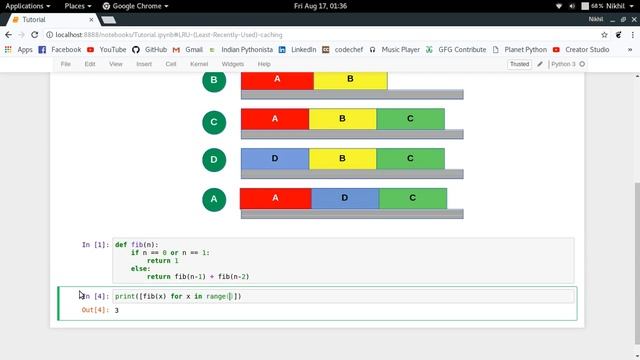The width and height of the screenshot is (640, 360).
Task: Open the Indian Pythonista bookmark
Action: (241, 49)
